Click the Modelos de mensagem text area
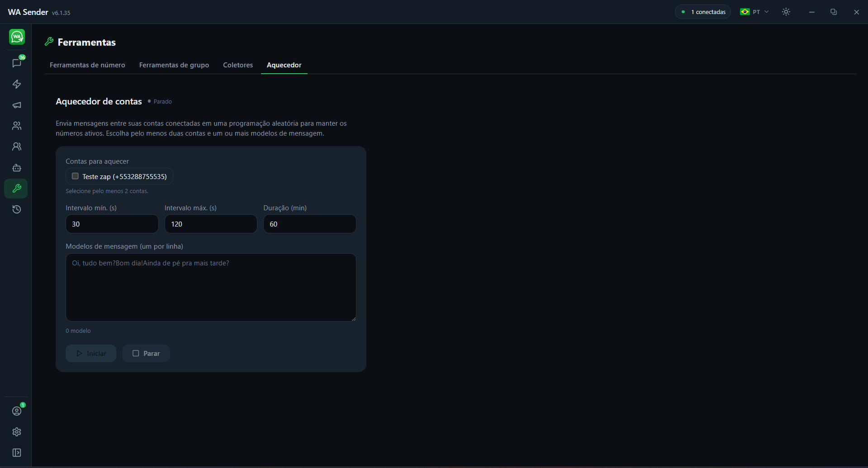Image resolution: width=868 pixels, height=468 pixels. [x=211, y=287]
